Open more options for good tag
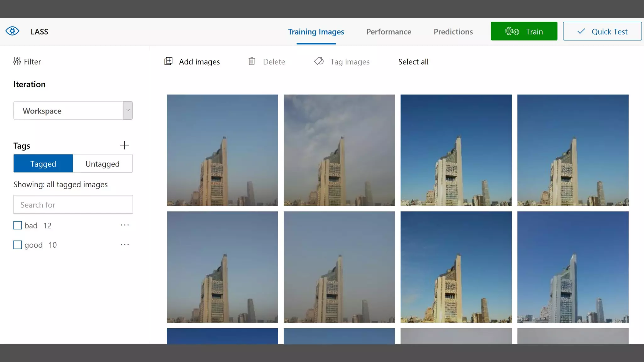 [x=125, y=244]
